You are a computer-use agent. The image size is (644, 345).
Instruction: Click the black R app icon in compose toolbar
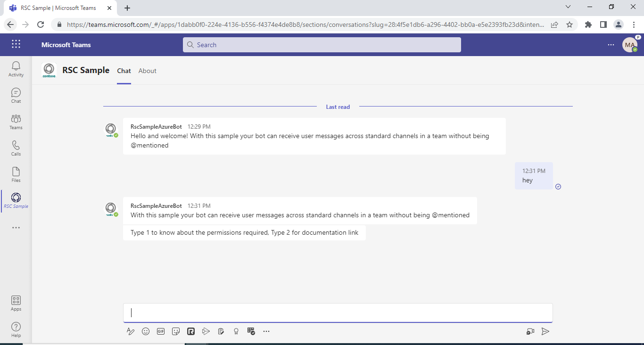pyautogui.click(x=191, y=331)
